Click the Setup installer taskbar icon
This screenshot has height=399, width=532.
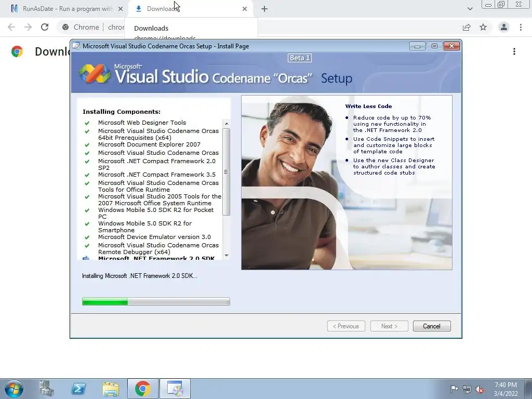pos(175,389)
